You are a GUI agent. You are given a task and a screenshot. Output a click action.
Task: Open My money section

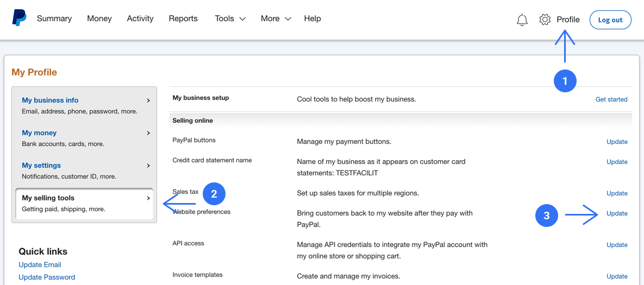[x=39, y=133]
